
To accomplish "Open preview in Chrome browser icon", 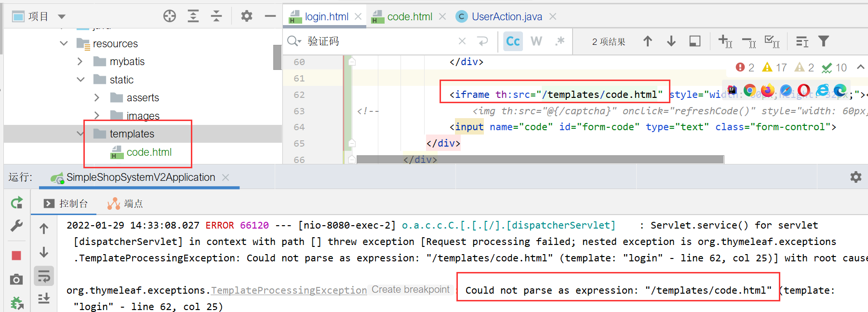I will point(749,90).
